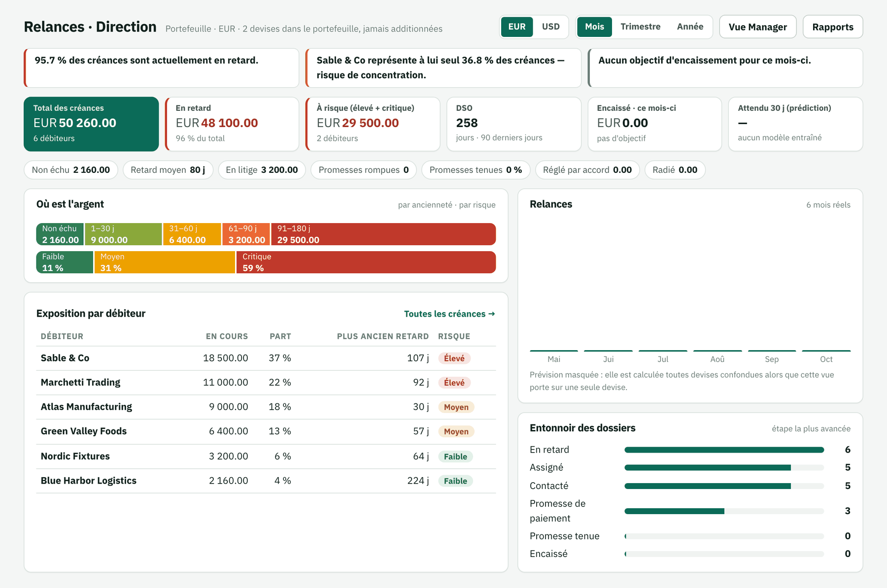This screenshot has height=588, width=887.
Task: Open the Sable & Co debtor row
Action: (x=266, y=358)
